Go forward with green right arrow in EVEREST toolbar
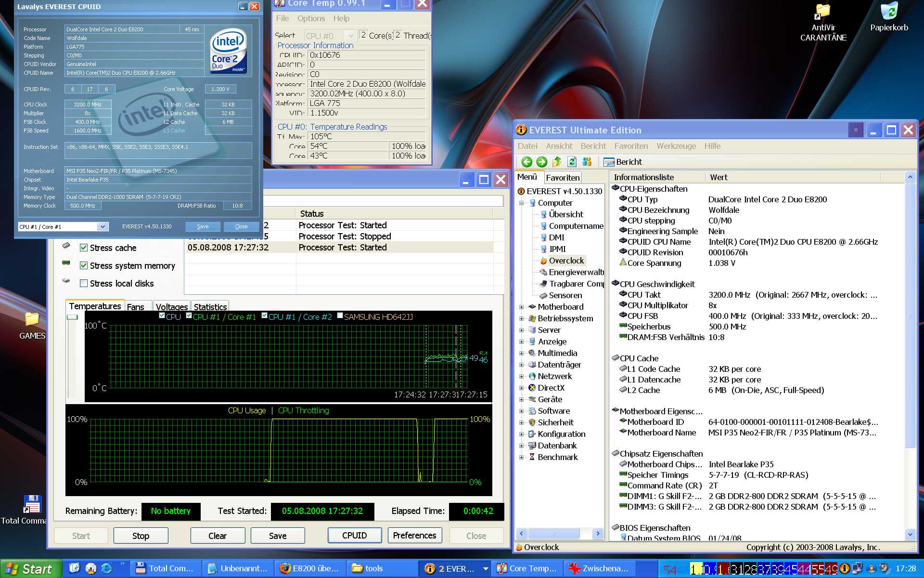This screenshot has width=924, height=578. [x=542, y=162]
